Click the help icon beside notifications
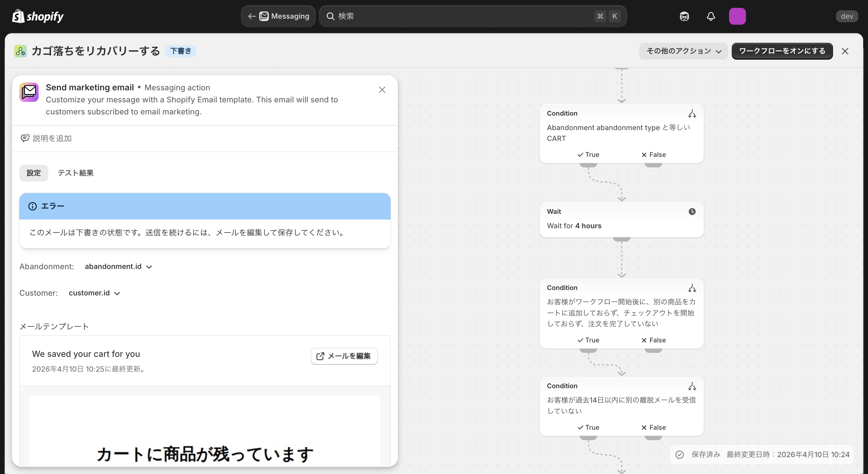Image resolution: width=868 pixels, height=474 pixels. point(684,16)
